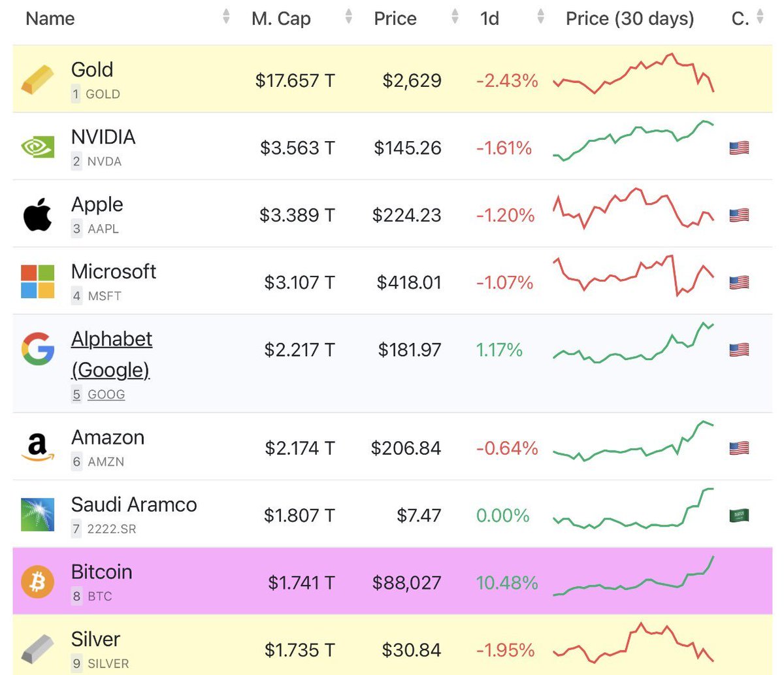Click the Apple logo icon
The height and width of the screenshot is (675, 784).
pos(38,215)
